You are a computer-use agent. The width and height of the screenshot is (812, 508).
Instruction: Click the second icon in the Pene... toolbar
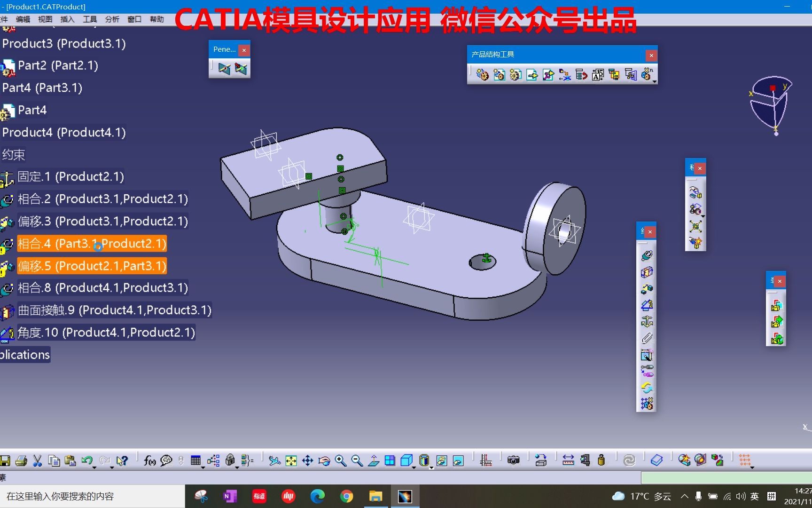pyautogui.click(x=241, y=69)
